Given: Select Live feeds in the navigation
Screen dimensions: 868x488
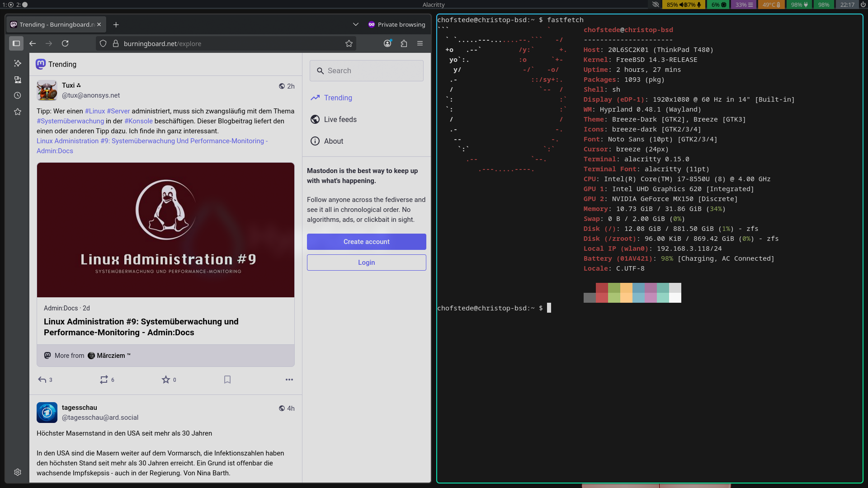Looking at the screenshot, I should (340, 119).
